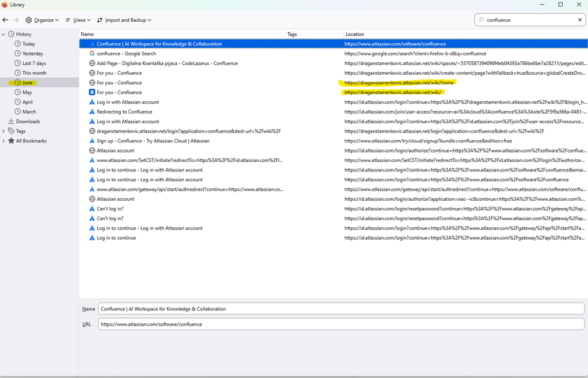Select For you entry with wiki/home URL
The width and height of the screenshot is (588, 378).
333,82
